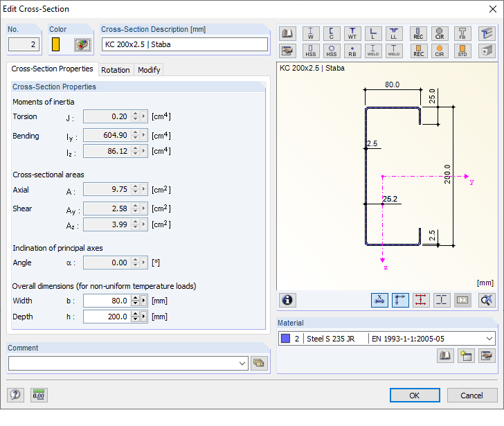The image size is (504, 426).
Task: Select the welded I-section WELD icon
Action: (x=373, y=51)
